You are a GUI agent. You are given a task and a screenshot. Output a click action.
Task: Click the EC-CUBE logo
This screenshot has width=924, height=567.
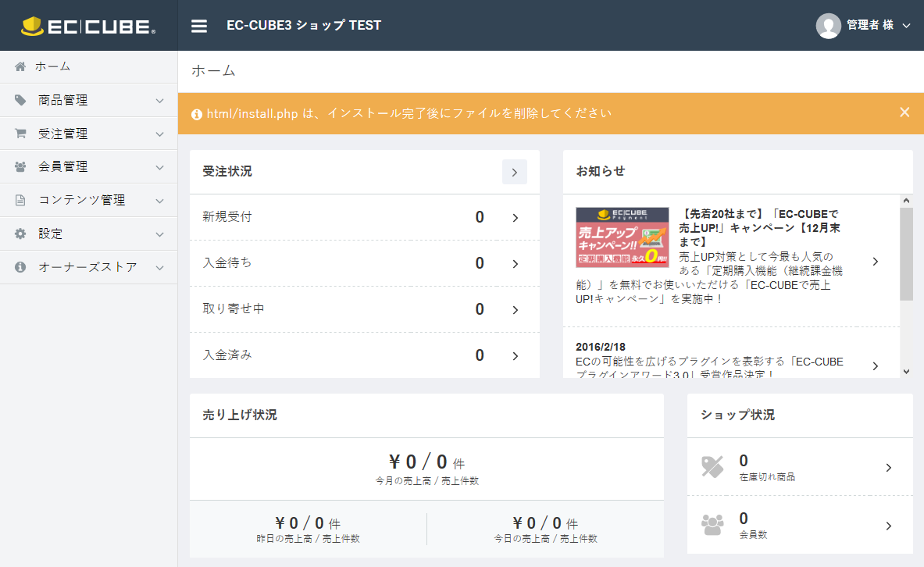(88, 25)
